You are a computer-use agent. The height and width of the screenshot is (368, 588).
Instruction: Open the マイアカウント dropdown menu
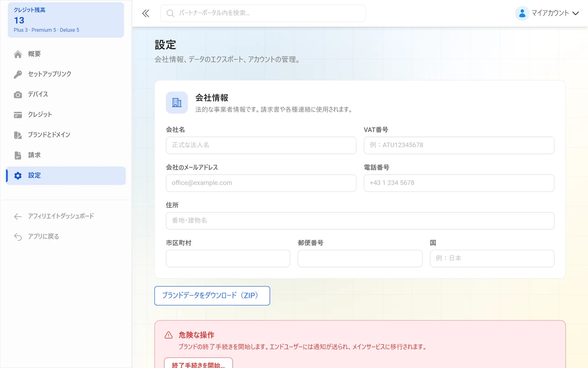pos(548,13)
